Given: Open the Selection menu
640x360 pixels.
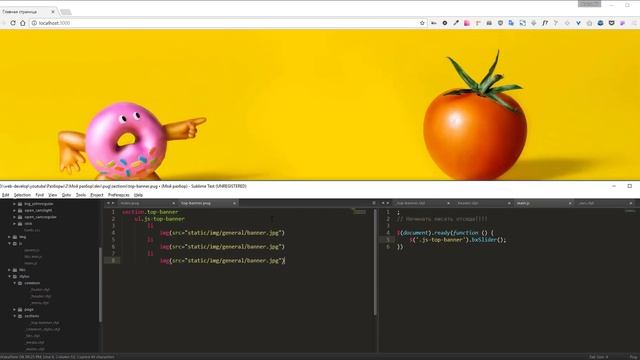Looking at the screenshot, I should (22, 195).
